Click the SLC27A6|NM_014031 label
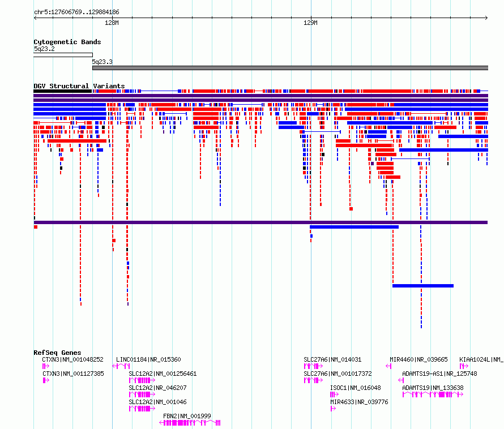504x429 pixels. 332,359
